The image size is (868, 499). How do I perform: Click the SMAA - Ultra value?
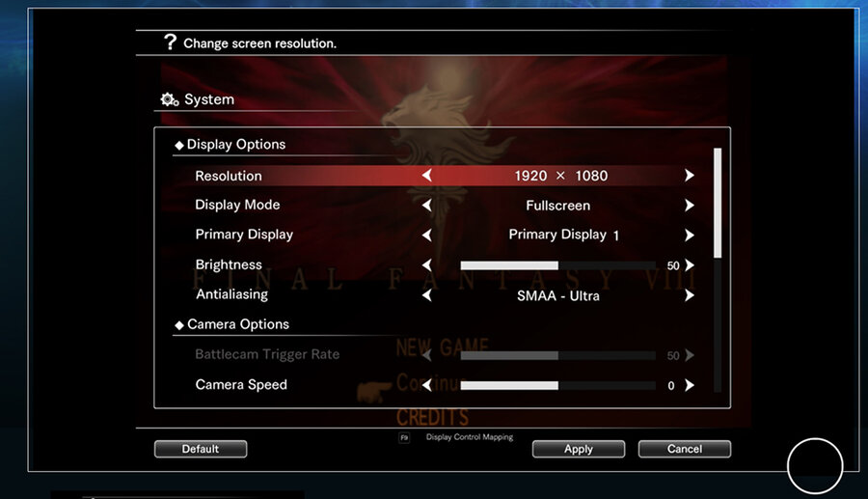tap(558, 295)
